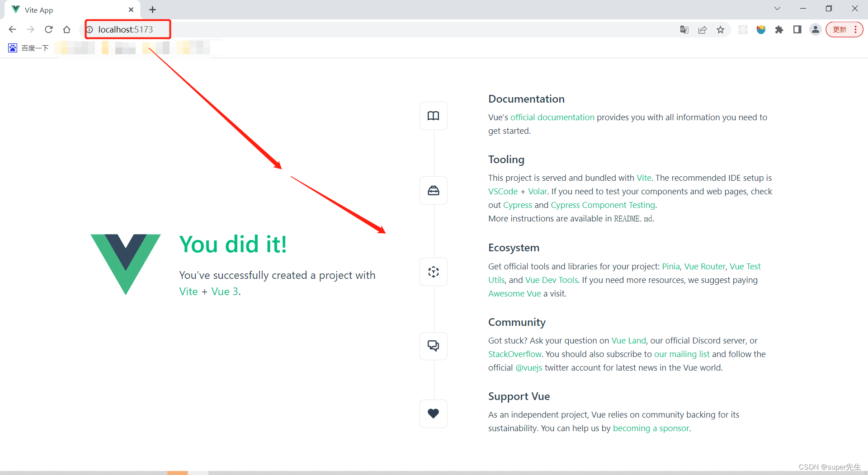The width and height of the screenshot is (868, 475).
Task: Reload the page
Action: point(49,30)
